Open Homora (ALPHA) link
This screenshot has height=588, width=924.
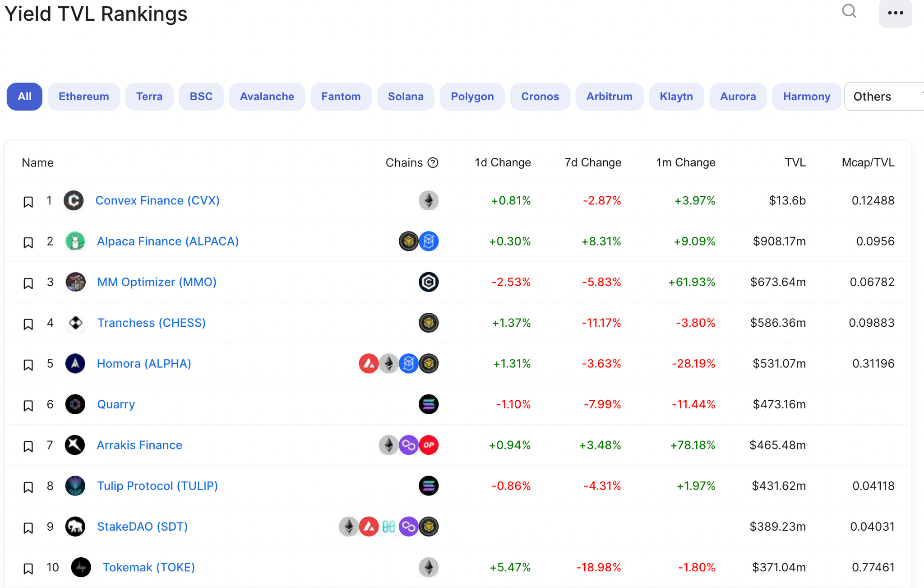coord(144,363)
